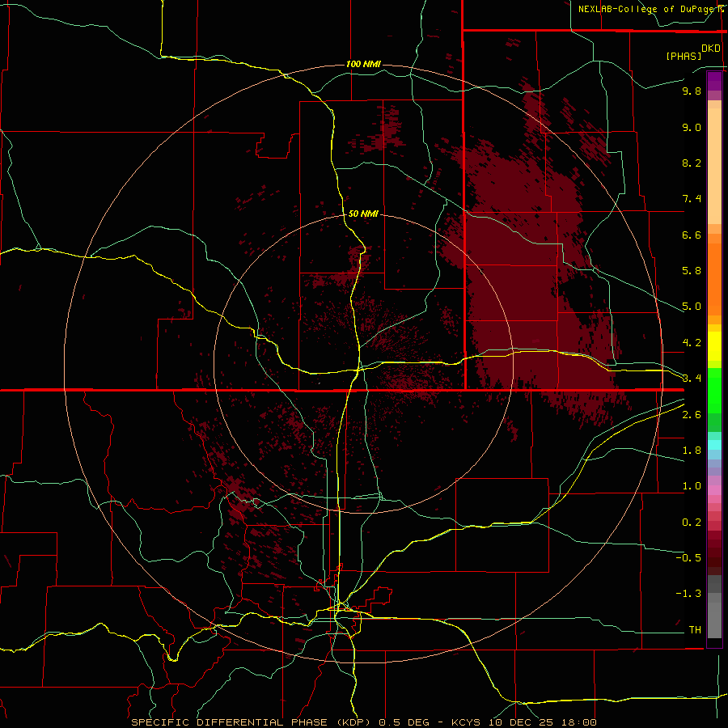Pick the dark purple color at scale top
Viewport: 728px width, 728px height.
pos(714,81)
